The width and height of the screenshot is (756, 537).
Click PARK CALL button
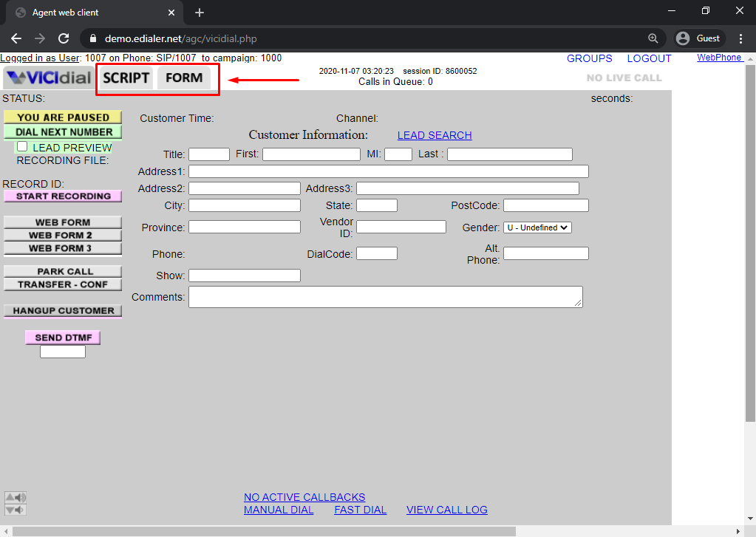tap(63, 271)
